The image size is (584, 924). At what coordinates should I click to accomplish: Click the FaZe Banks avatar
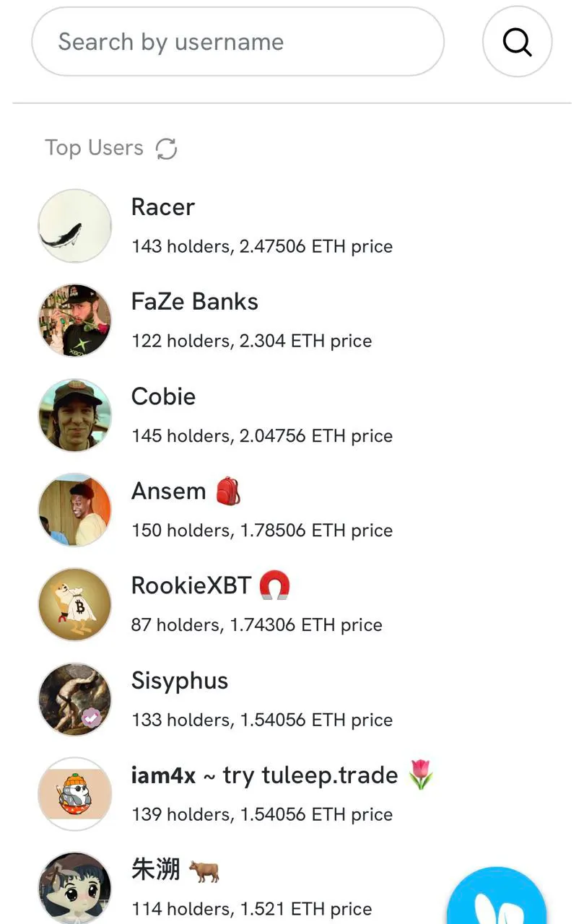[74, 320]
